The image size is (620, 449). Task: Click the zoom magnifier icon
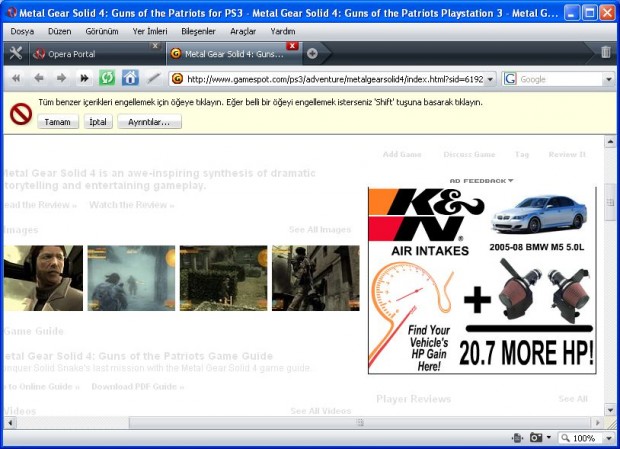[x=565, y=438]
